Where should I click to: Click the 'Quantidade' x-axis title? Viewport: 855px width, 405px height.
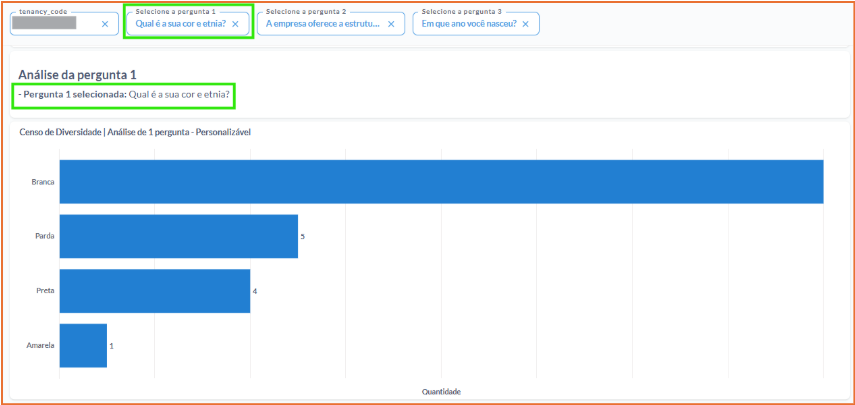click(441, 391)
